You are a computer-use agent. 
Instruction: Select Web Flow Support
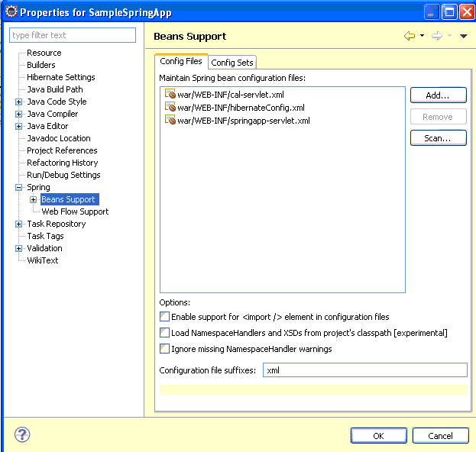click(75, 211)
